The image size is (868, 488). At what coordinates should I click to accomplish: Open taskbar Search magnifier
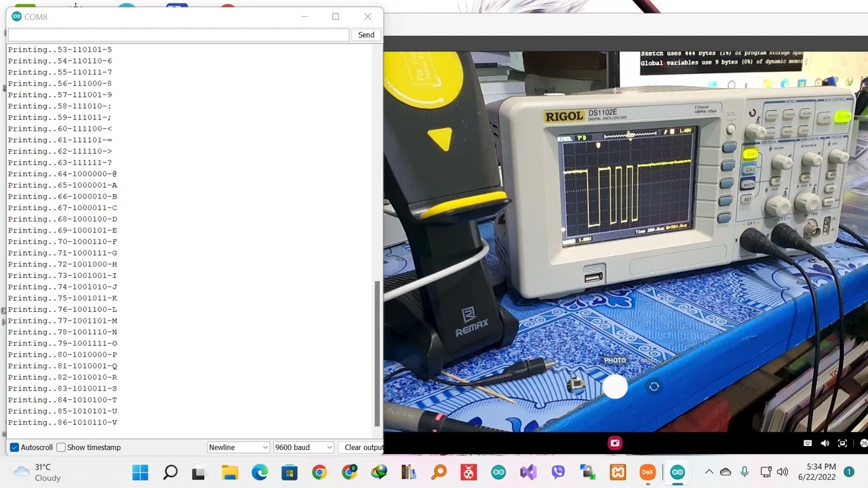point(170,472)
